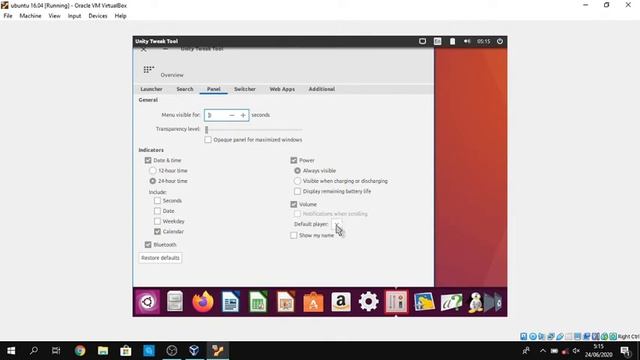This screenshot has height=360, width=640.
Task: Switch to the Switcher tab
Action: click(x=245, y=89)
